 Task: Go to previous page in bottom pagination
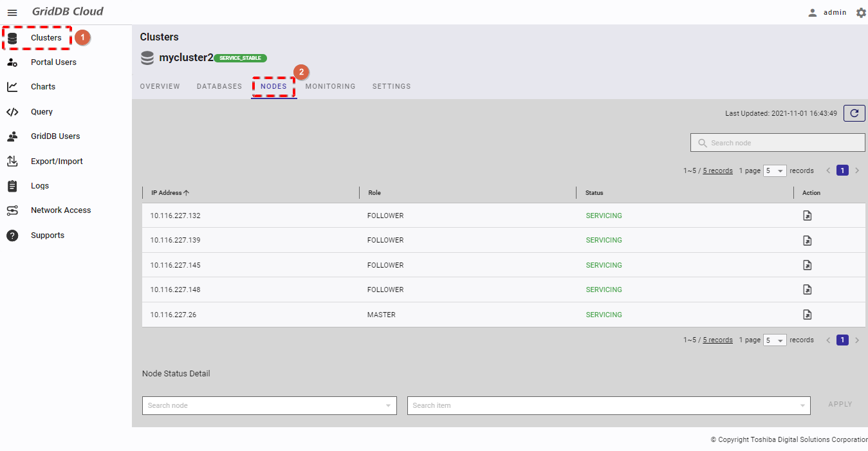coord(829,340)
